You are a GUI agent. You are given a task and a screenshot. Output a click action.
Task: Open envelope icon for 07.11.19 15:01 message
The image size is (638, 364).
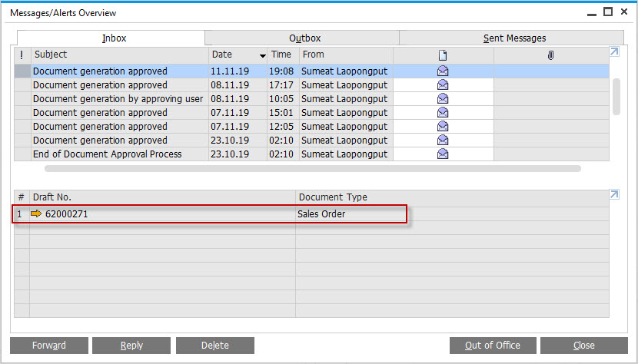pyautogui.click(x=443, y=113)
